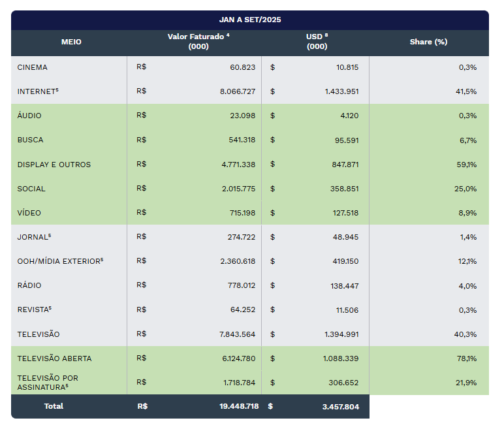Screen dimensions: 504x429
Task: Click the OOH/MÍDIA EXTERIOR row label
Action: (60, 261)
